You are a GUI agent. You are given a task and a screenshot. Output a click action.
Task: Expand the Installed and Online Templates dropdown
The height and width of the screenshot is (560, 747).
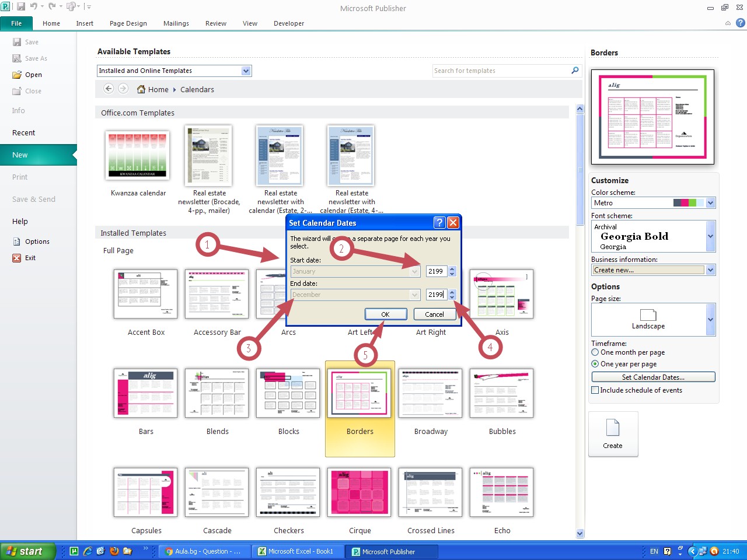(x=246, y=71)
